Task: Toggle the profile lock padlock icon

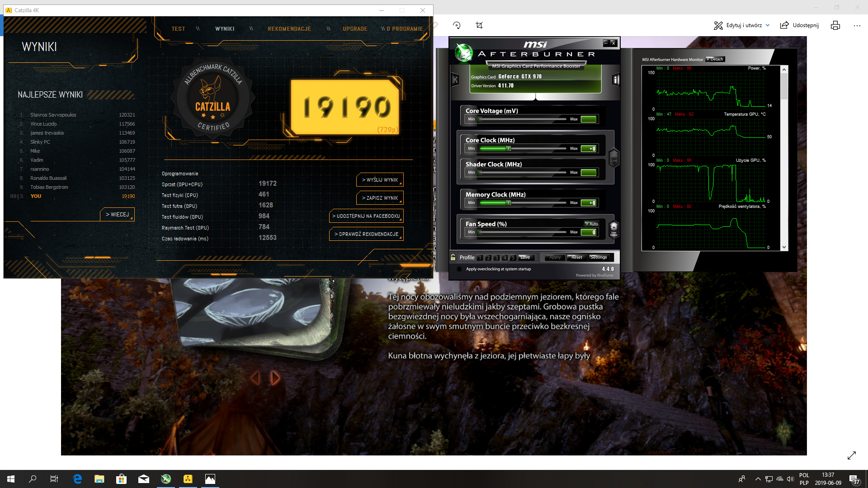Action: (453, 257)
